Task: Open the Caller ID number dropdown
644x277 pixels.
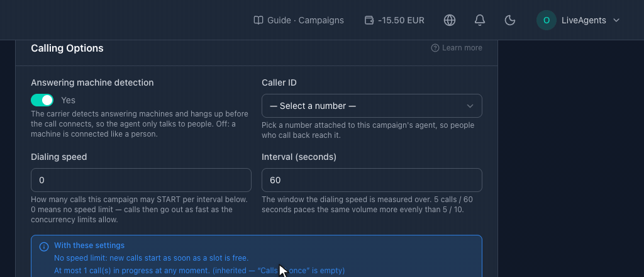Action: [372, 106]
